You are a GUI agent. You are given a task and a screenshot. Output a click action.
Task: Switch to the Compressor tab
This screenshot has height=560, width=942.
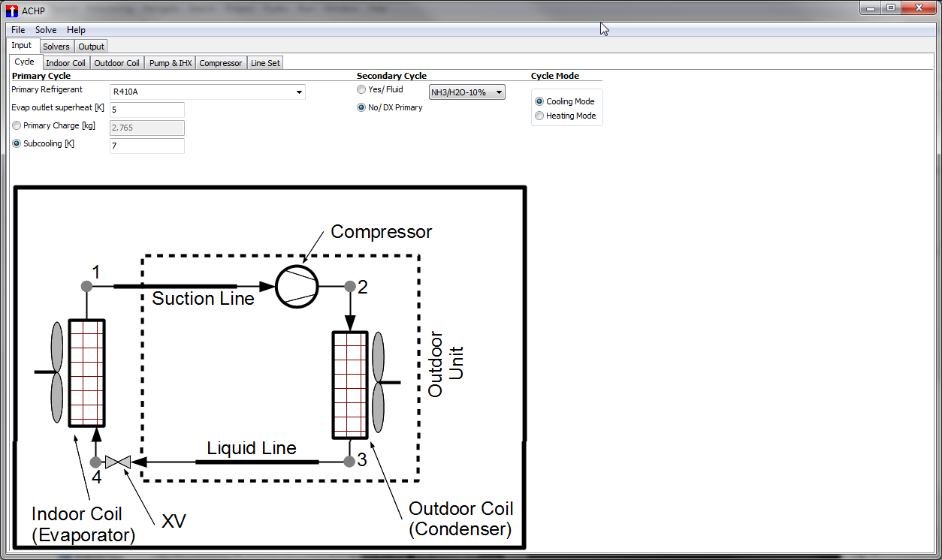pos(221,63)
